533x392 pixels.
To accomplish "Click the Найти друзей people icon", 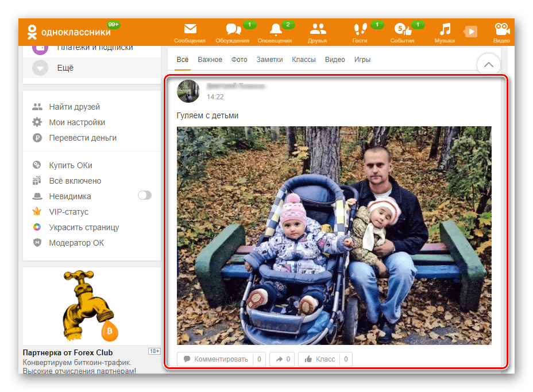I will click(37, 107).
